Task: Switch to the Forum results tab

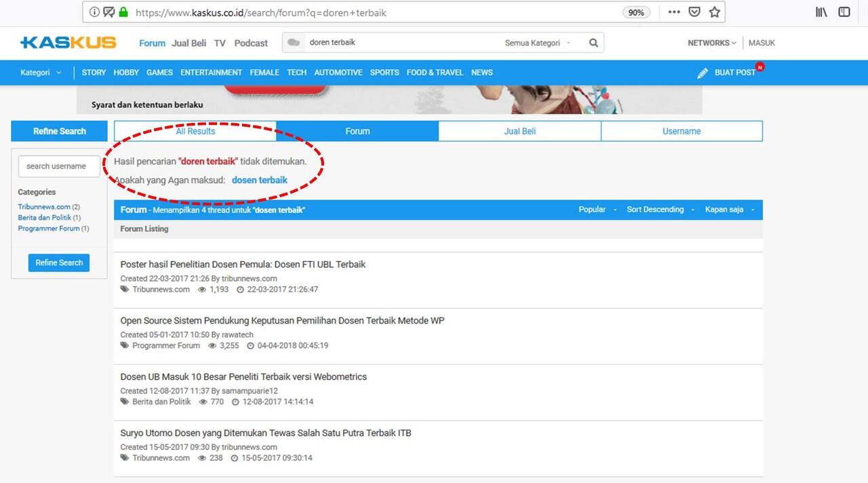Action: [357, 131]
